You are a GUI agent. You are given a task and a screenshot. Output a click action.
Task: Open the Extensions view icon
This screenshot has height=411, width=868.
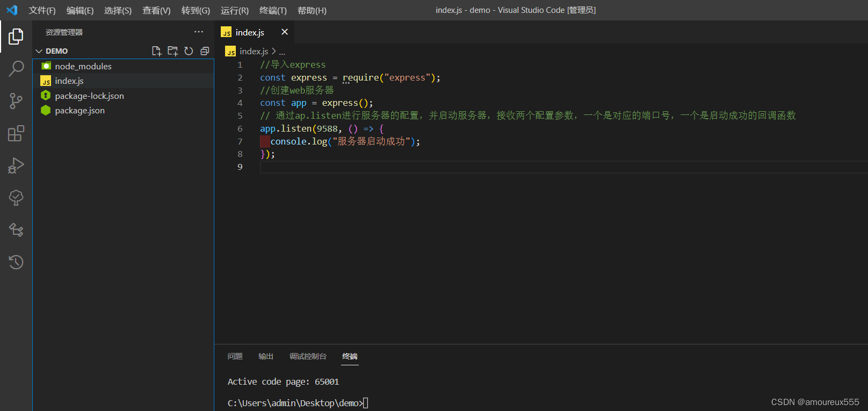(x=16, y=133)
